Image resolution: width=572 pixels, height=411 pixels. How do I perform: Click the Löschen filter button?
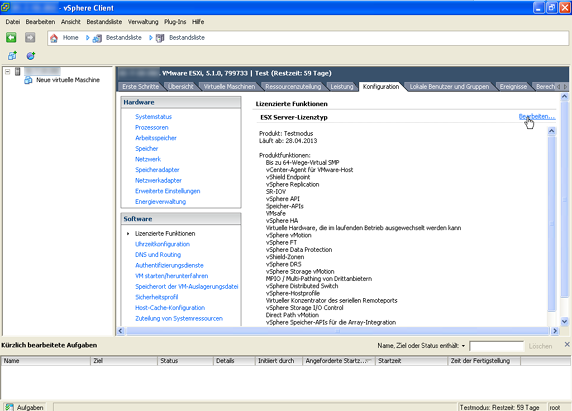click(540, 346)
